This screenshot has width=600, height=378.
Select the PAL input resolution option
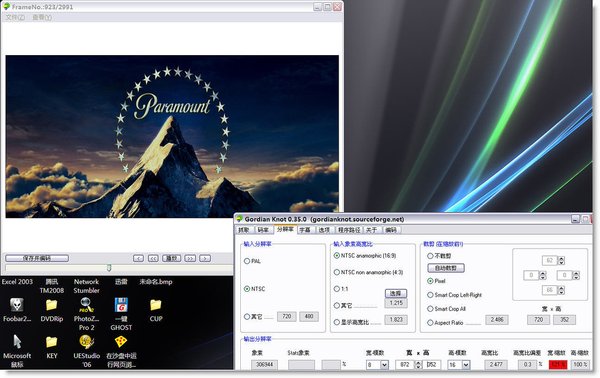pos(247,261)
